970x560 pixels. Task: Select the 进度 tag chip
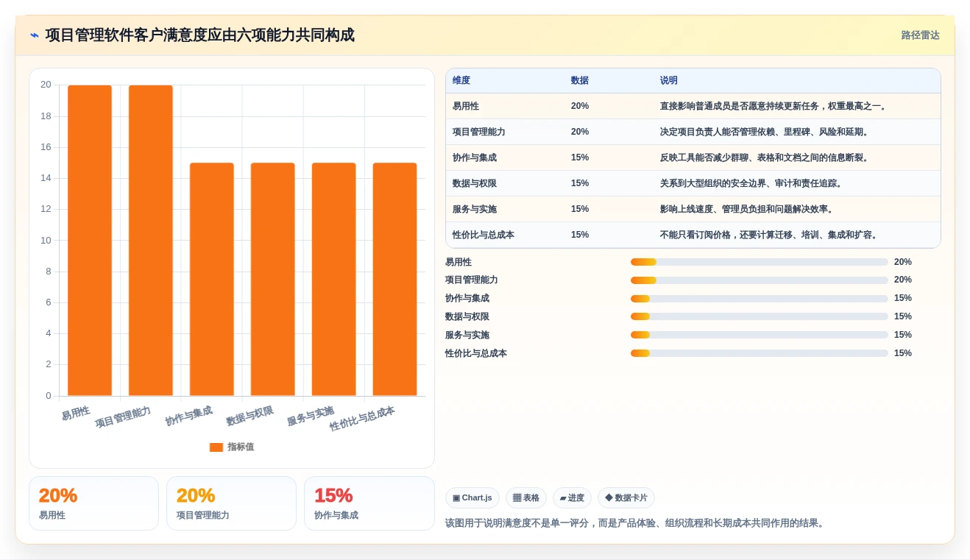[x=572, y=498]
